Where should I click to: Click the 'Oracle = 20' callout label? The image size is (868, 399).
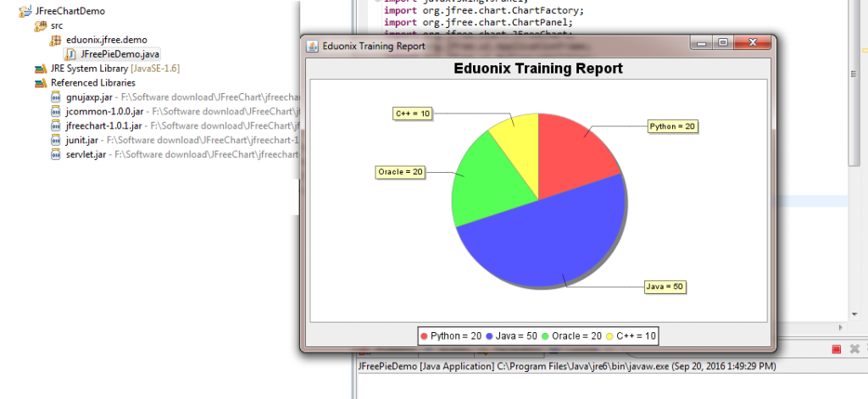401,172
